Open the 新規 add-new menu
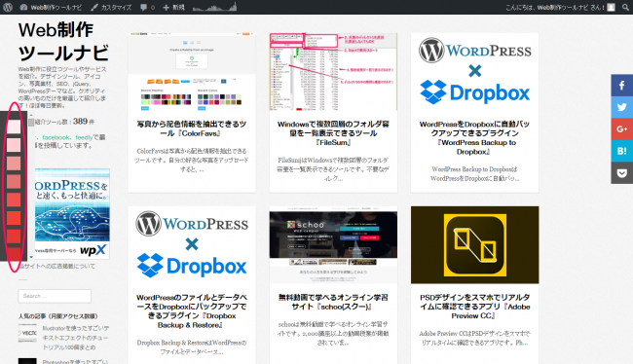633x364 pixels. tap(173, 7)
